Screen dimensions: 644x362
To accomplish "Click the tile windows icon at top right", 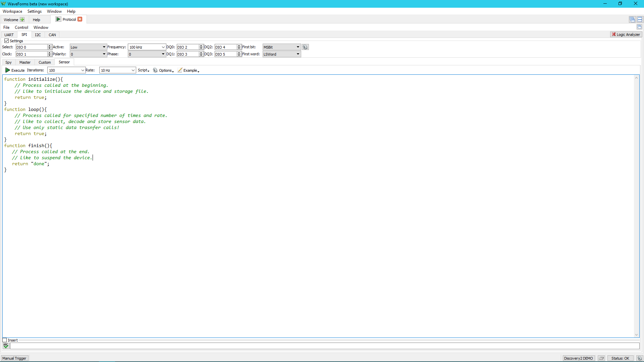I will 640,19.
